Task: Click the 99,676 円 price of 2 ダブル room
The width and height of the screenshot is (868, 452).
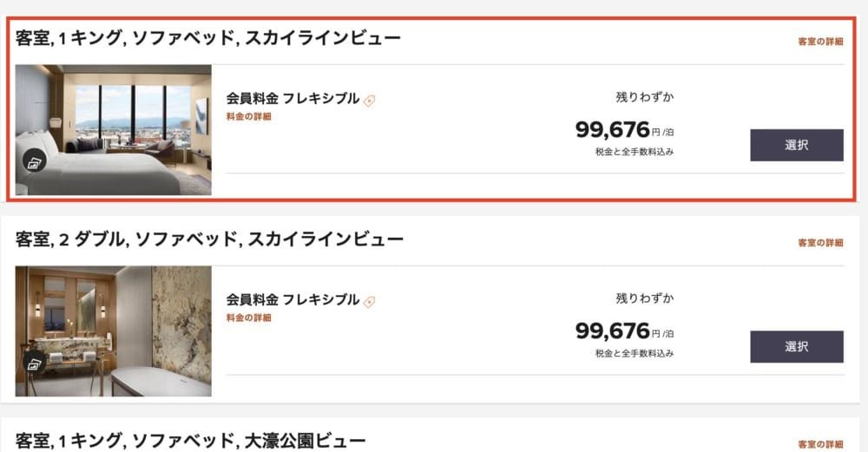Action: 624,331
